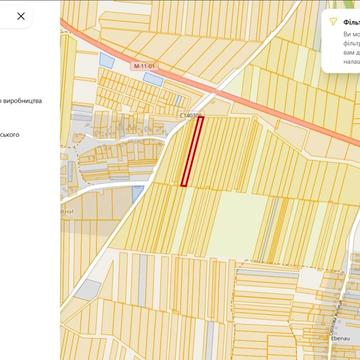The width and height of the screenshot is (360, 360).
Task: Select the red-outlined land parcel
Action: (192, 151)
